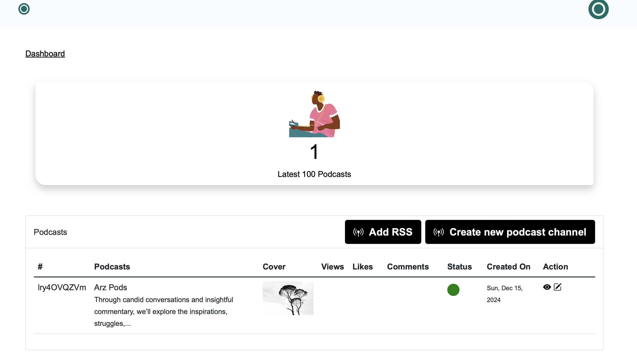View the Arz Pods podcast via eye icon
Screen dimensions: 637x364
[x=547, y=287]
